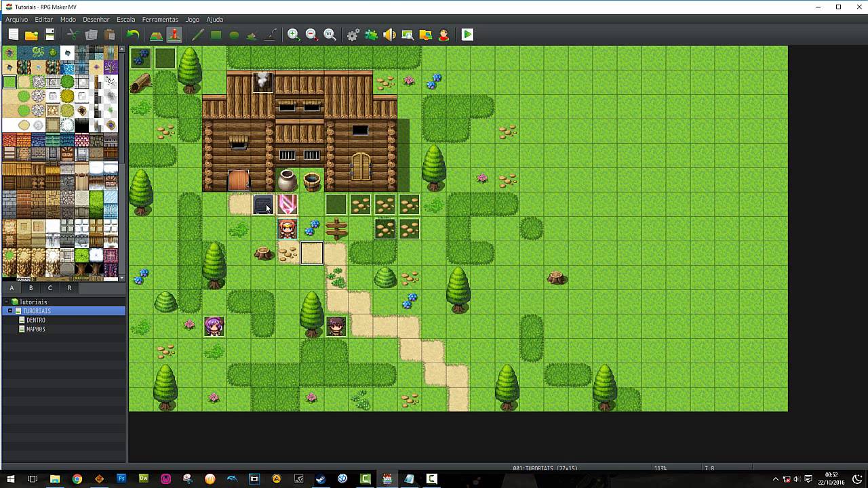The height and width of the screenshot is (488, 868).
Task: Open Task View on the taskbar
Action: point(32,479)
